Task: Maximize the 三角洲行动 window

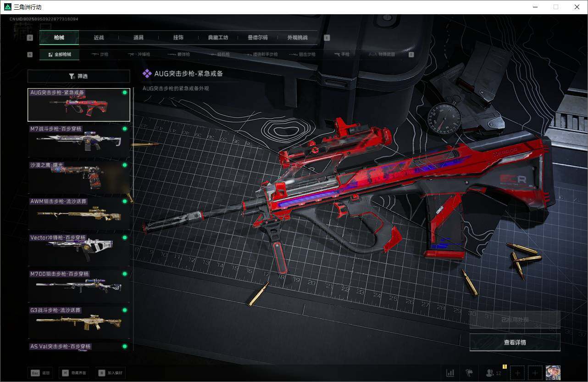Action: (x=556, y=7)
